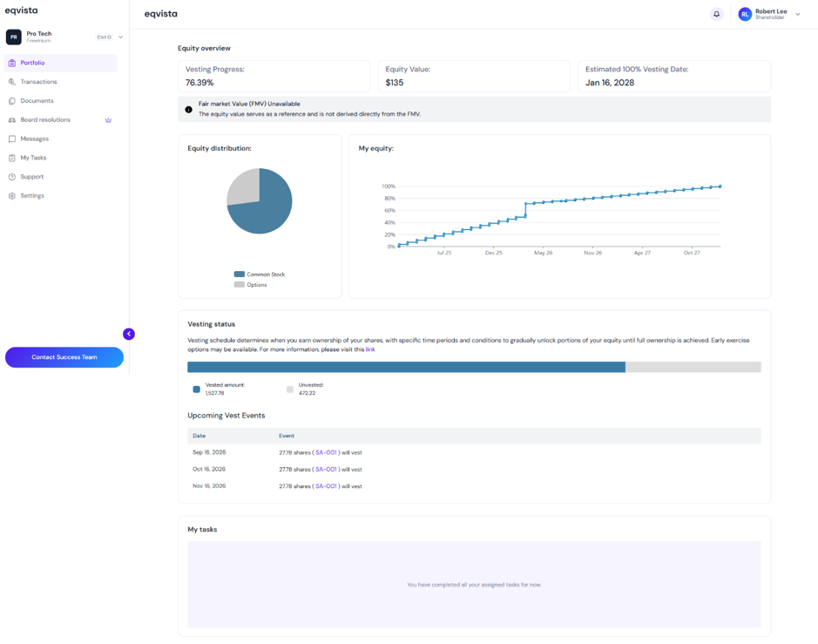Open the notifications bell icon

(x=717, y=14)
